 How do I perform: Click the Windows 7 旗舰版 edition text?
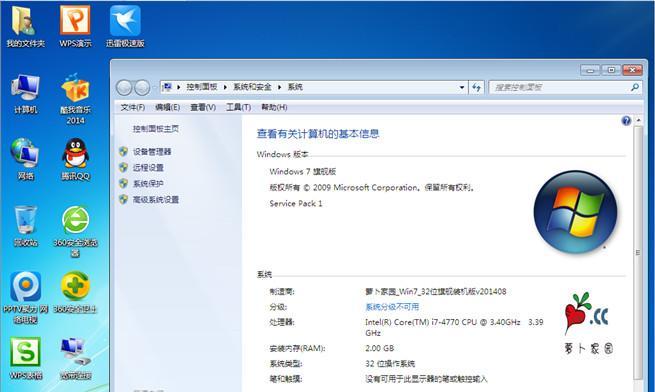[302, 171]
